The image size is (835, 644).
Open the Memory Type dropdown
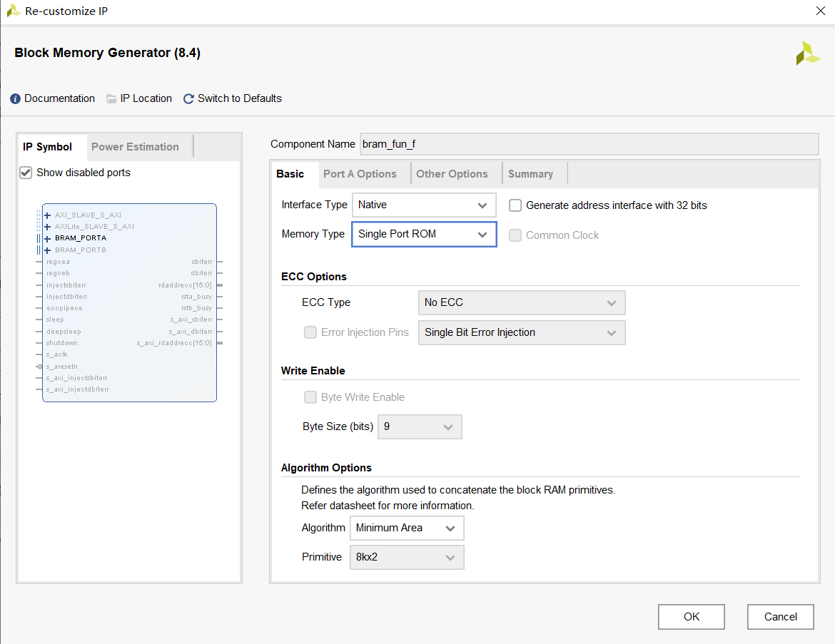click(x=424, y=234)
